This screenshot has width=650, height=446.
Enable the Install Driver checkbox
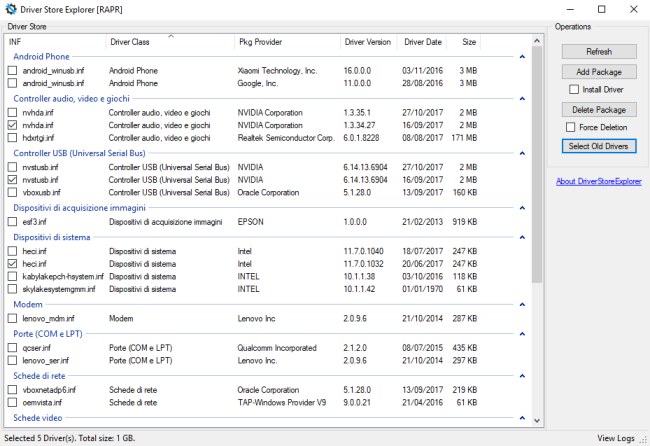point(574,90)
